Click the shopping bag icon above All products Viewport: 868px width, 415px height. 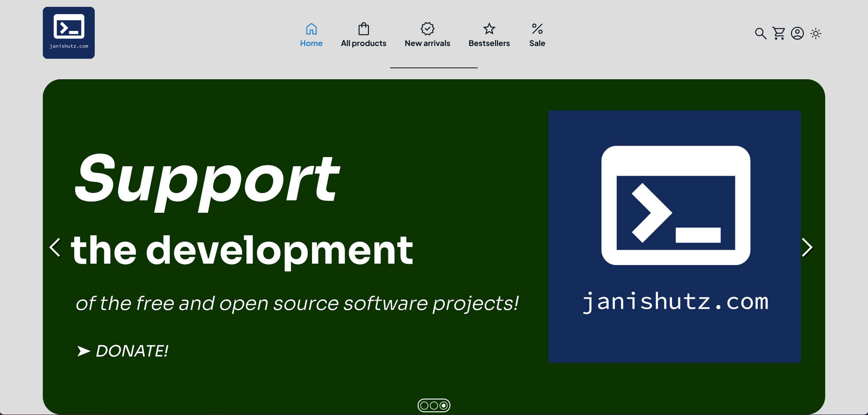(363, 29)
